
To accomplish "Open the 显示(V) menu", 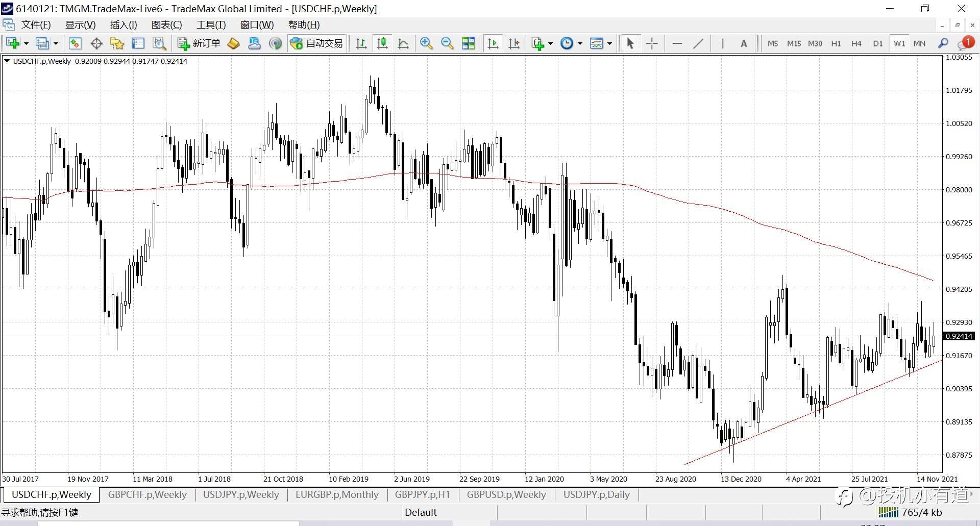I will [x=80, y=25].
